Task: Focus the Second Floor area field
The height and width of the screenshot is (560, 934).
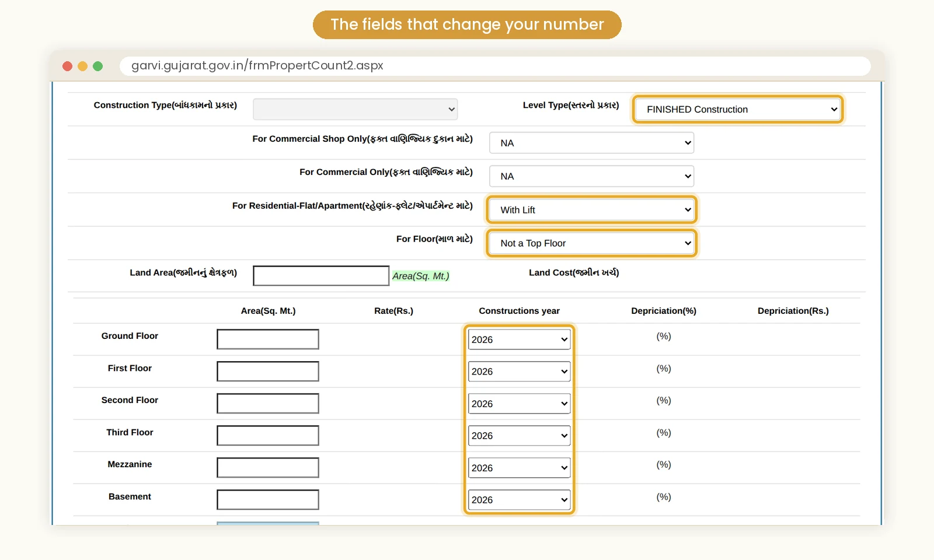Action: point(268,404)
